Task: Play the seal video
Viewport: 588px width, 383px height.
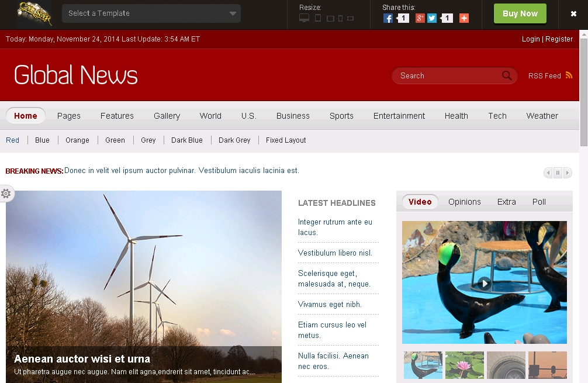Action: pyautogui.click(x=484, y=284)
